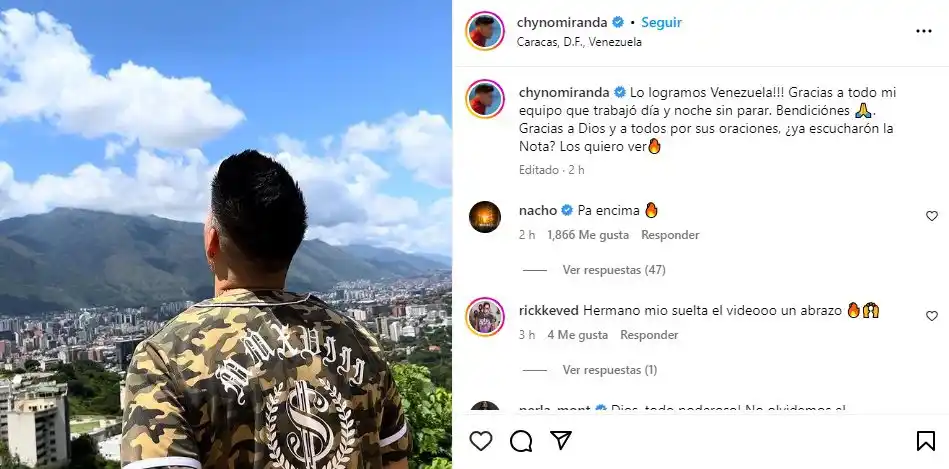Open rickkeved's profile avatar
The image size is (949, 469).
[x=485, y=316]
